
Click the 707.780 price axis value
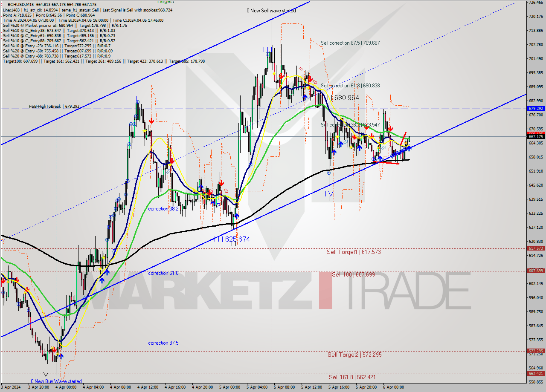tap(536, 44)
